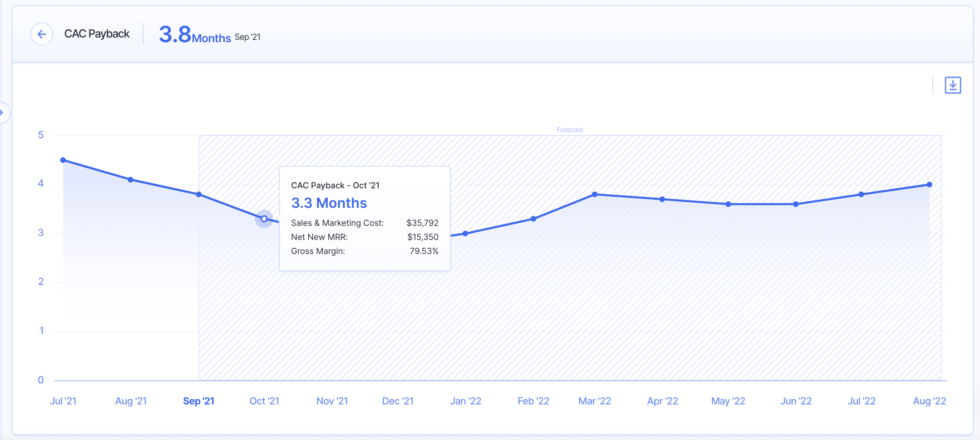This screenshot has height=440, width=980.
Task: Click the Apr '22 data point
Action: 662,199
